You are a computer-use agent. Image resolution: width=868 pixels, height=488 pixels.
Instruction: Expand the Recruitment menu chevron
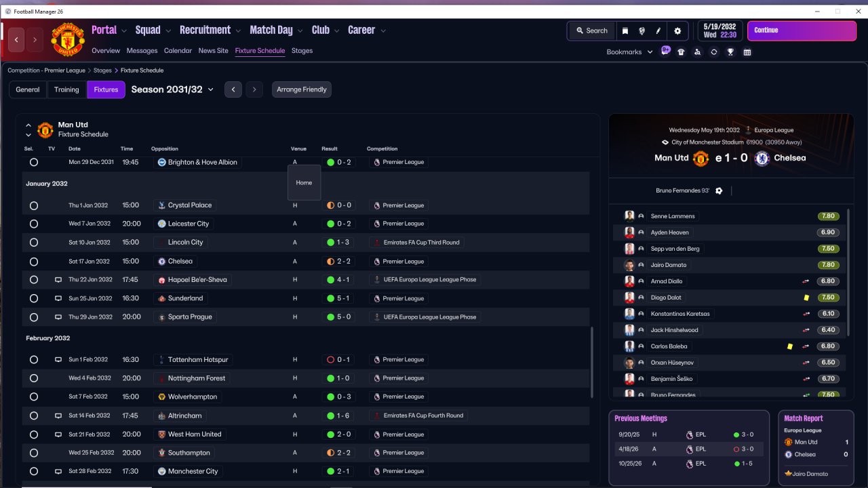(x=238, y=30)
